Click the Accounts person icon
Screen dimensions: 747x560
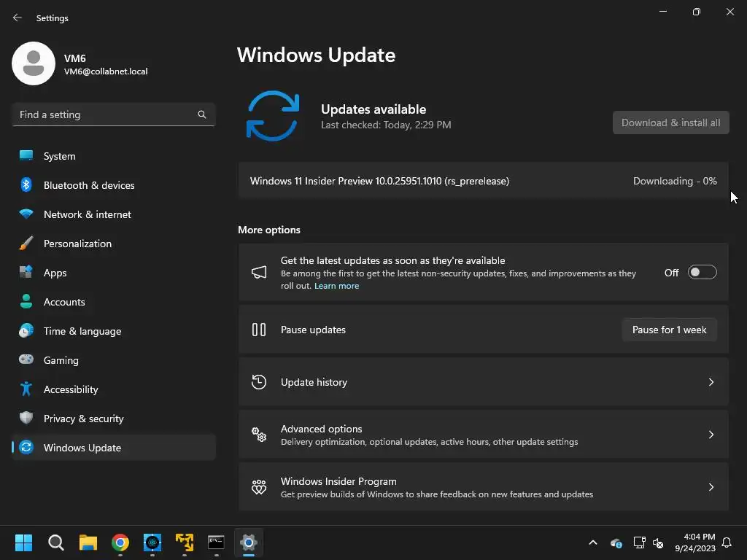(26, 301)
